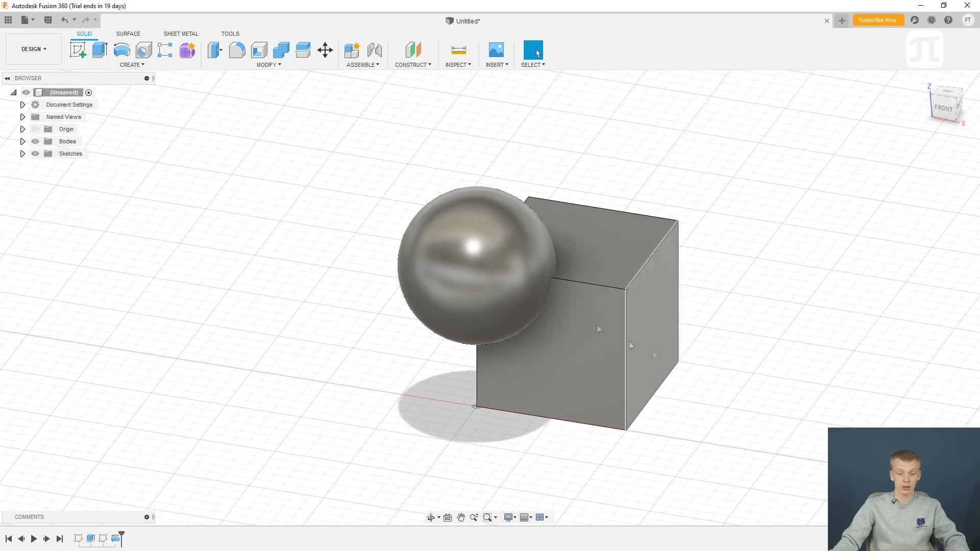Screen dimensions: 980x551
Task: Open the CONSTRUCT dropdown menu
Action: point(413,65)
